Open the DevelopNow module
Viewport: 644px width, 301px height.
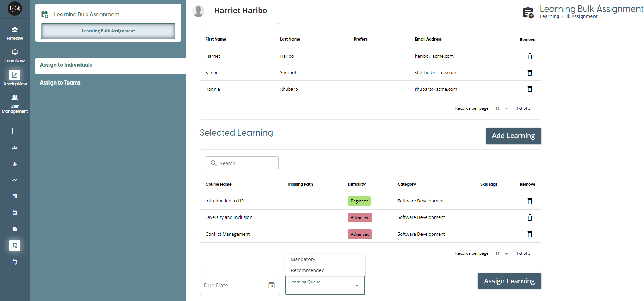pos(15,78)
